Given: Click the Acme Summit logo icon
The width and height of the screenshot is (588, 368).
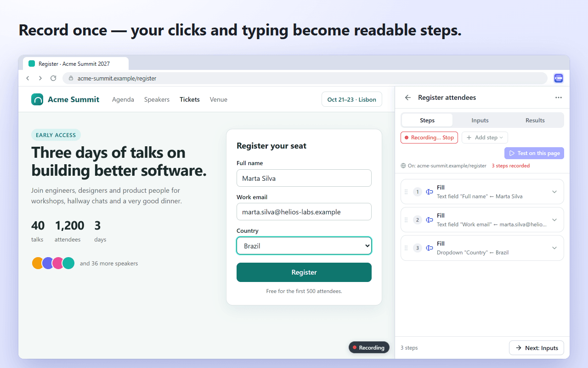Looking at the screenshot, I should point(37,99).
